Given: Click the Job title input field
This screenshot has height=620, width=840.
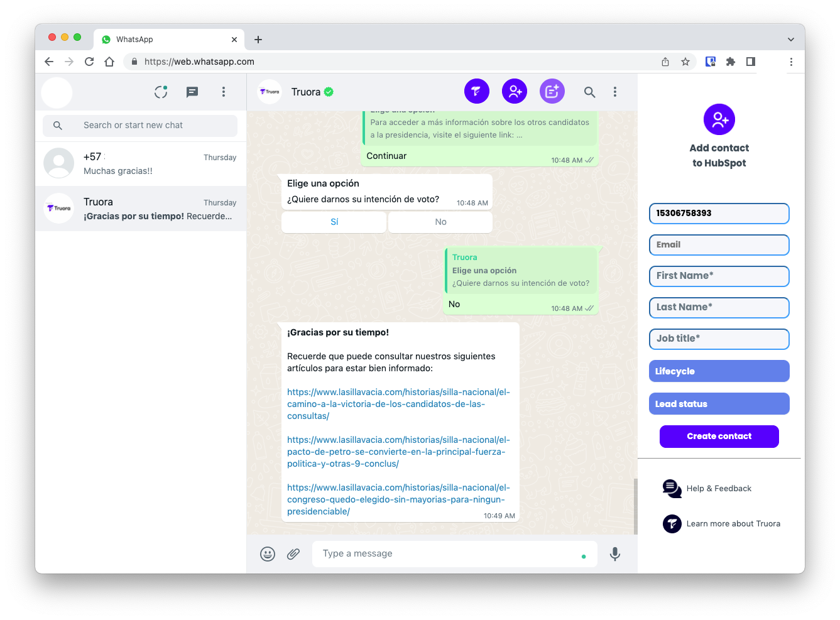Looking at the screenshot, I should [719, 339].
